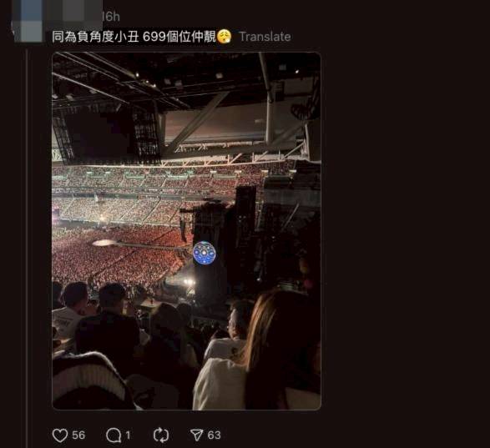This screenshot has width=490, height=448.
Task: Open comments via speech bubble icon
Action: (x=114, y=435)
